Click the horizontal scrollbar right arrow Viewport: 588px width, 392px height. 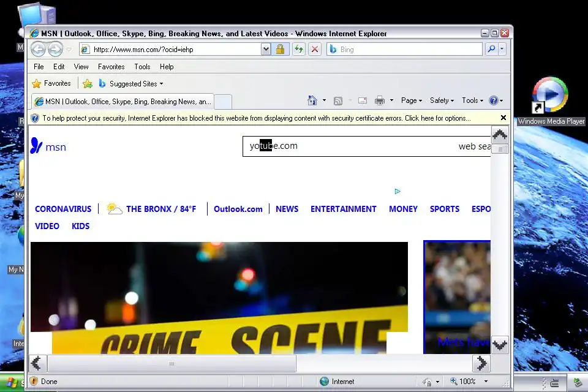481,363
